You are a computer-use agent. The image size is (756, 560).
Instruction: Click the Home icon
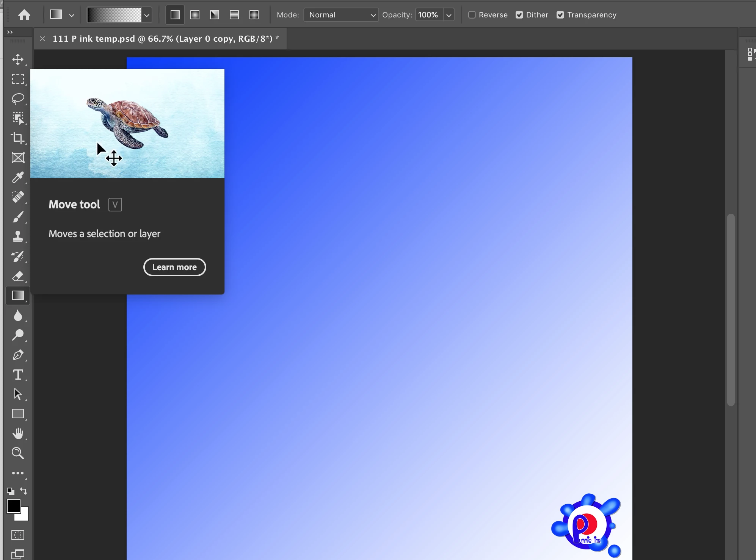pyautogui.click(x=24, y=15)
